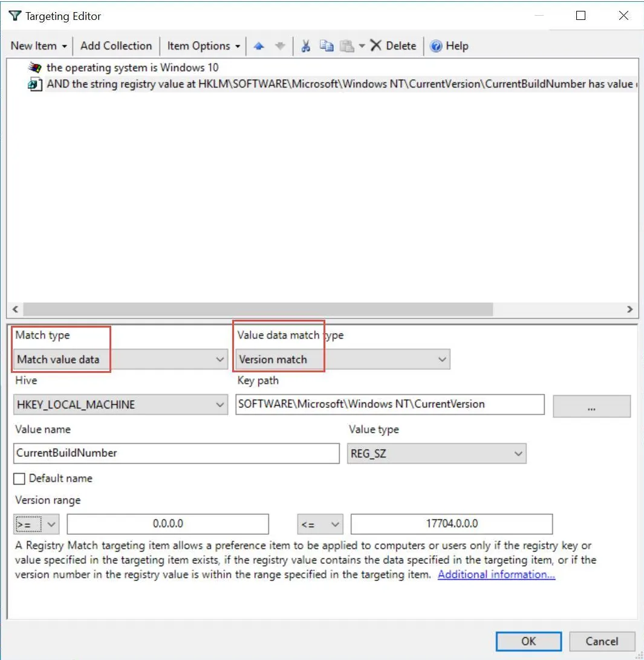The height and width of the screenshot is (660, 644).
Task: Click the Add Collection button
Action: pos(116,46)
